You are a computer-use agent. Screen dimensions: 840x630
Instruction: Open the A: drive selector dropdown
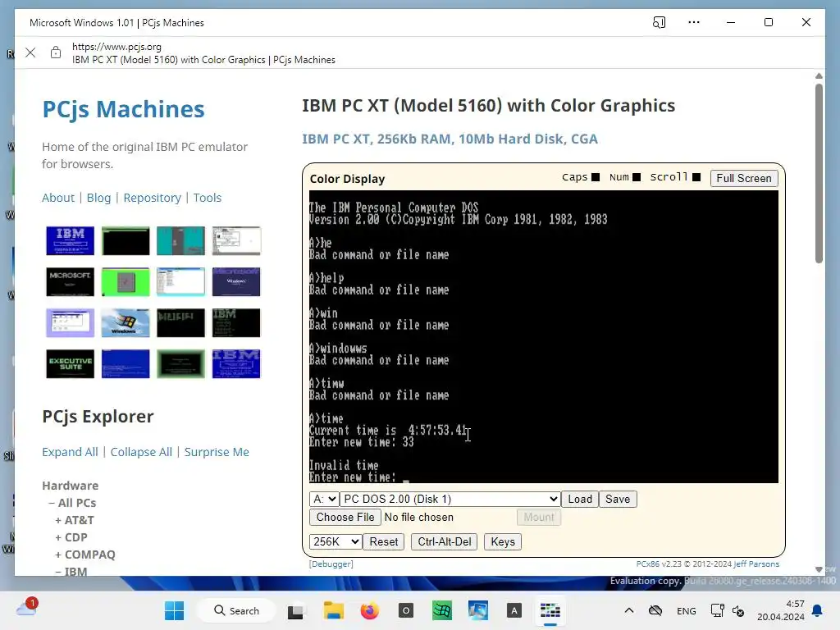click(x=323, y=499)
